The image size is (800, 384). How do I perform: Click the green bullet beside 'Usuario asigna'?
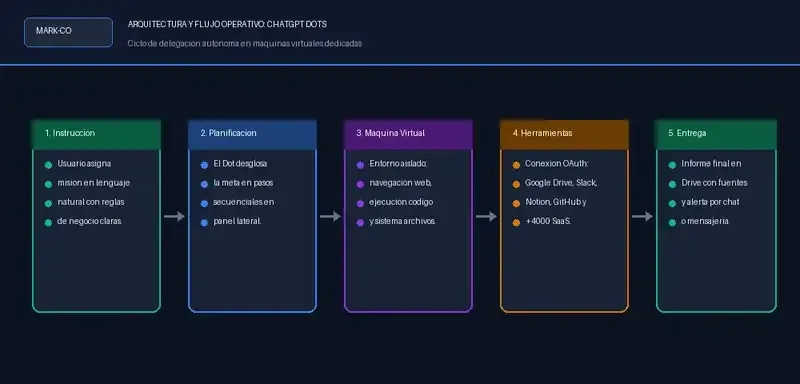(48, 165)
